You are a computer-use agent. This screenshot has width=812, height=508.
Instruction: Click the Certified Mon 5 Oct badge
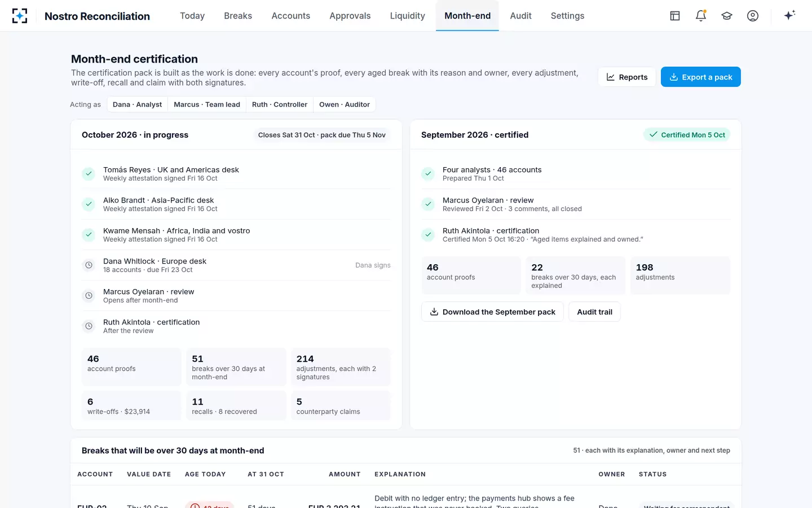[687, 135]
